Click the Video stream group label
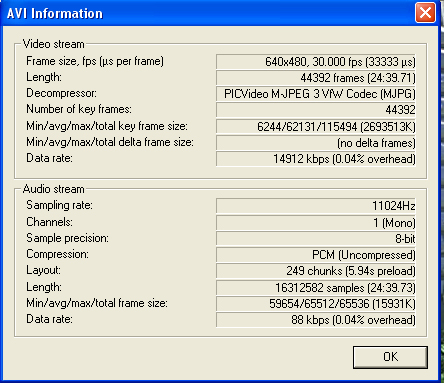The image size is (444, 383). (54, 44)
